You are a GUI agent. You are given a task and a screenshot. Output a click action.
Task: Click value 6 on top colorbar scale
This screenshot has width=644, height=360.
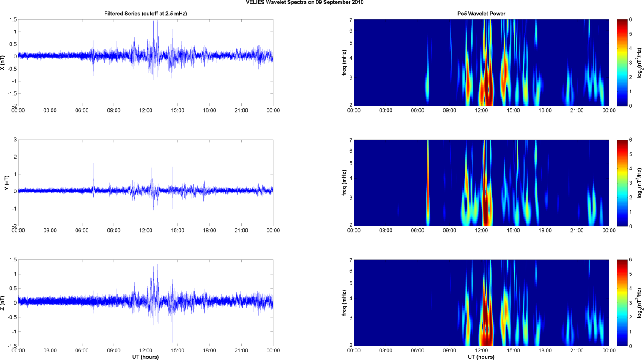[x=630, y=20]
